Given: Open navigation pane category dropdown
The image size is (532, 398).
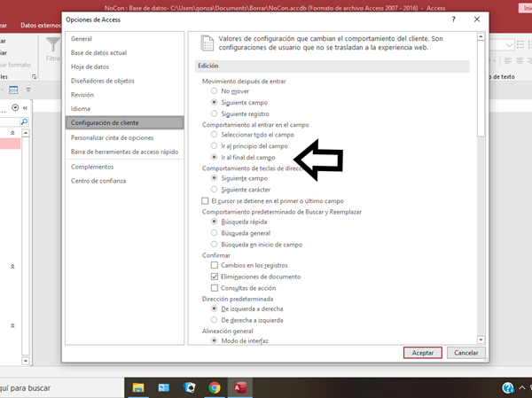Looking at the screenshot, I should click(15, 108).
